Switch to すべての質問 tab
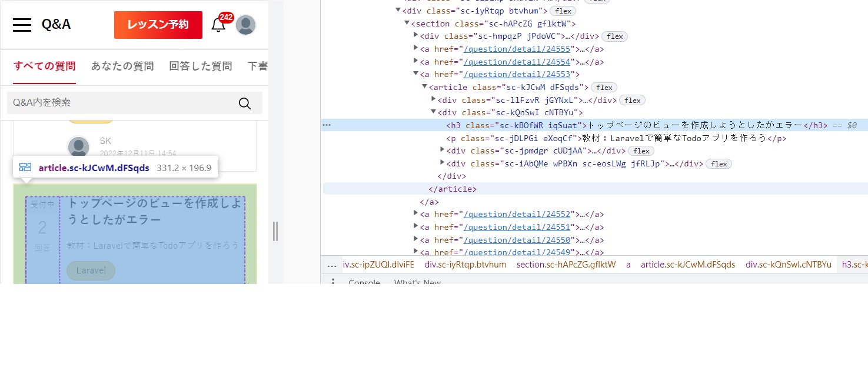Image resolution: width=868 pixels, height=381 pixels. [45, 66]
